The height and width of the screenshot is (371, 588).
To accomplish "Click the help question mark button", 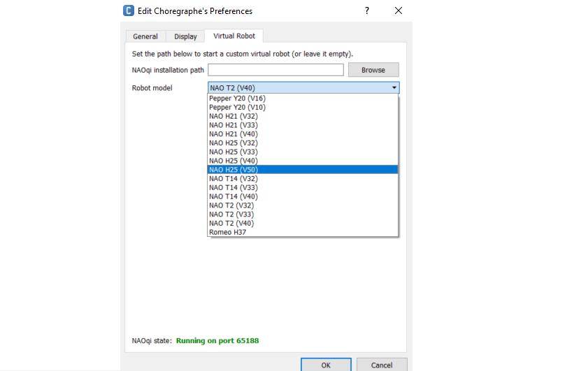I will point(367,10).
